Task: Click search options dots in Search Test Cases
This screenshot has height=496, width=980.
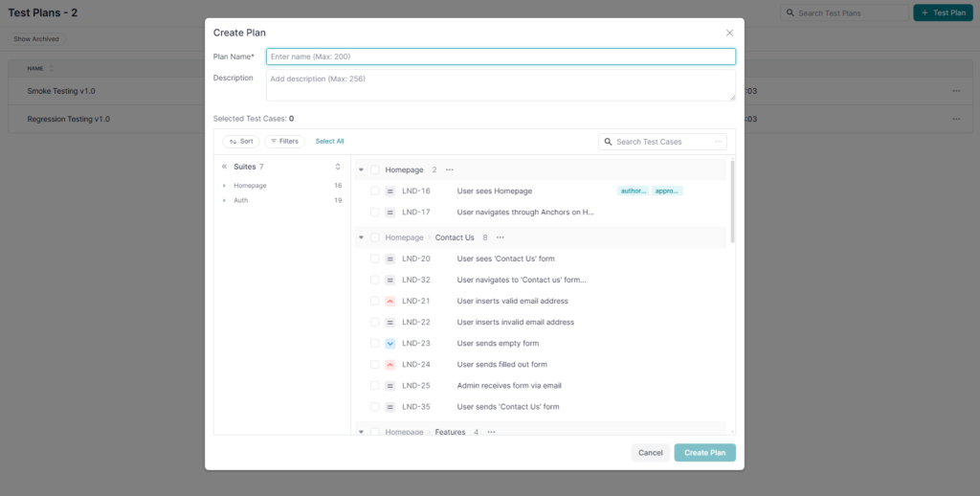Action: point(719,142)
